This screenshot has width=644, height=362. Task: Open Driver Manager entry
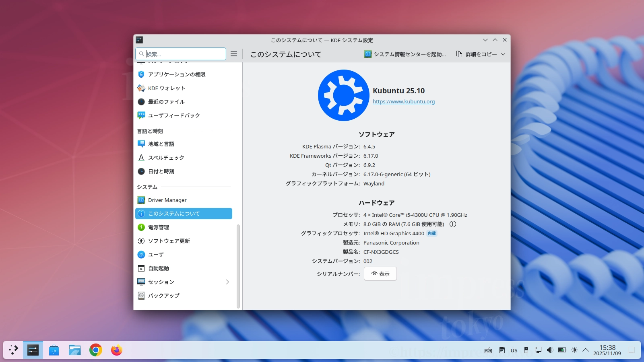pyautogui.click(x=184, y=200)
